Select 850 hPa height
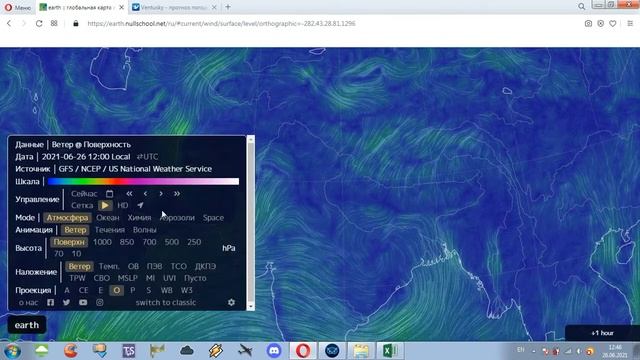 [127, 242]
